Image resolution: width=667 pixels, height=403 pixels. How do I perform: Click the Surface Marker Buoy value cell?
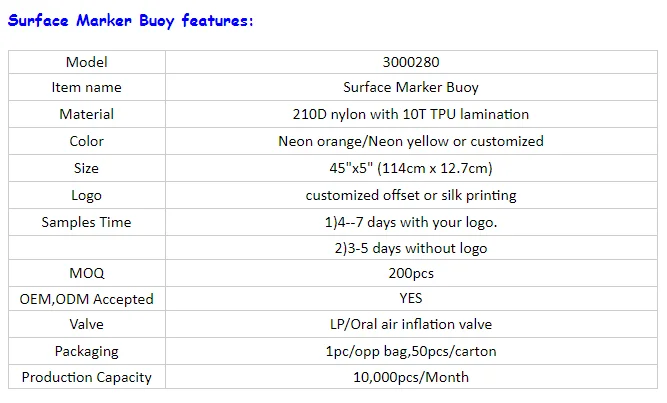click(410, 88)
